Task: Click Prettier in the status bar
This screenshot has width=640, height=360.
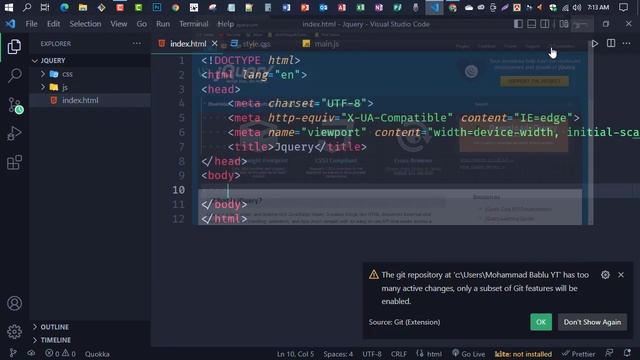Action: (x=578, y=353)
